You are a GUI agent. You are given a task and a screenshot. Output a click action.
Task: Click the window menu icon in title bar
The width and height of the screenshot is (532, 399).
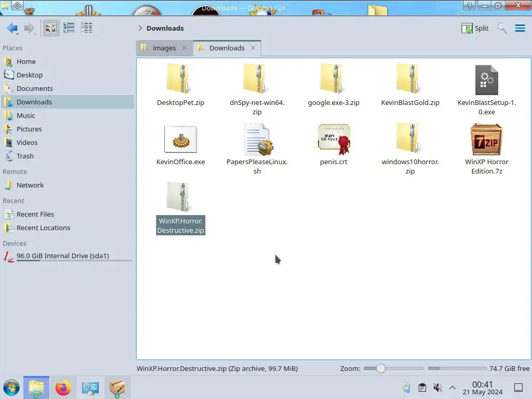pos(17,5)
